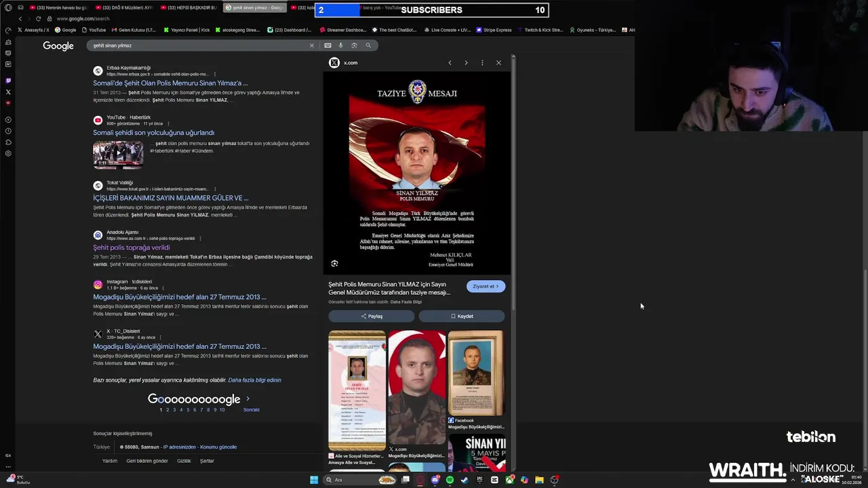Open Steam from the taskbar

click(x=465, y=480)
